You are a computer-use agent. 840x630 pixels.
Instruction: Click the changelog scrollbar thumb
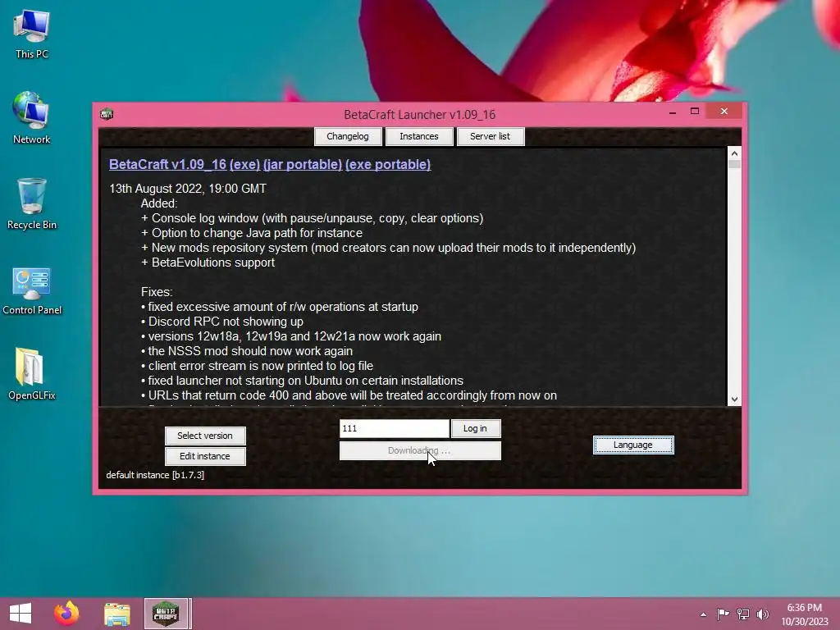(x=734, y=164)
